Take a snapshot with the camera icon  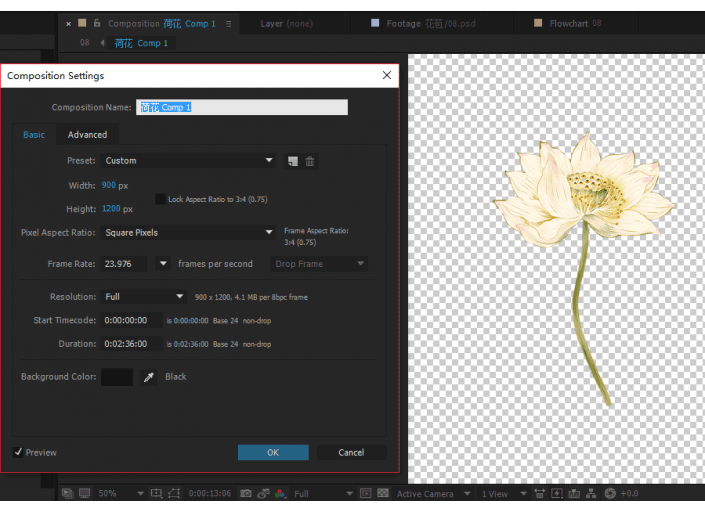pos(245,493)
